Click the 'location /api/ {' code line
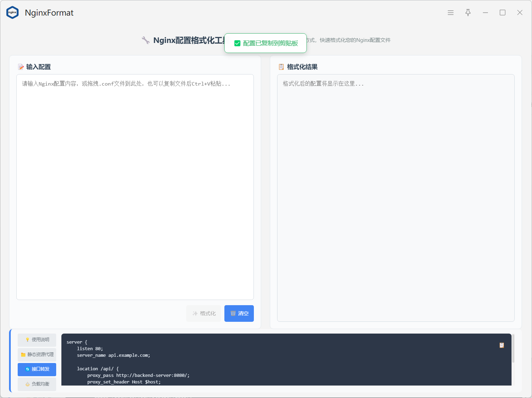Viewport: 532px width, 398px height. pyautogui.click(x=98, y=369)
